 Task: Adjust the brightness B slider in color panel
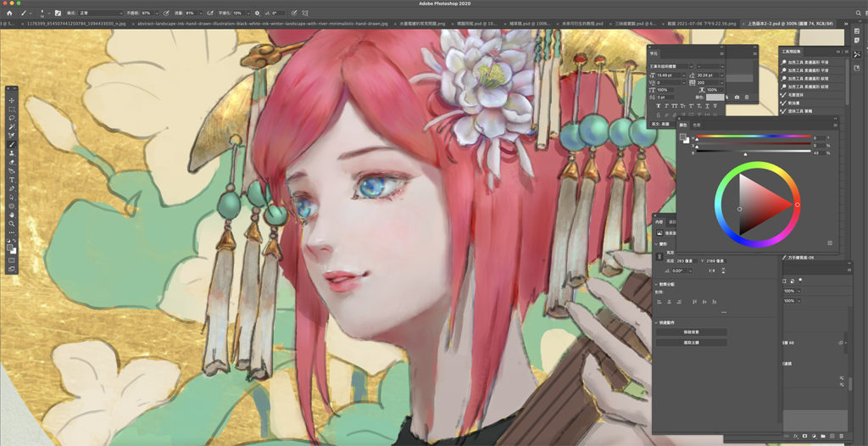[754, 153]
